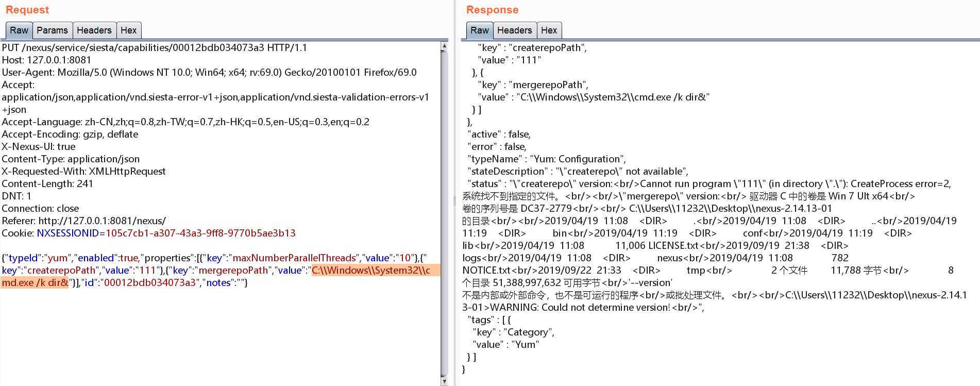Screen dimensions: 980x386
Task: Click the NOTICE.txt directory listing line
Action: point(708,270)
